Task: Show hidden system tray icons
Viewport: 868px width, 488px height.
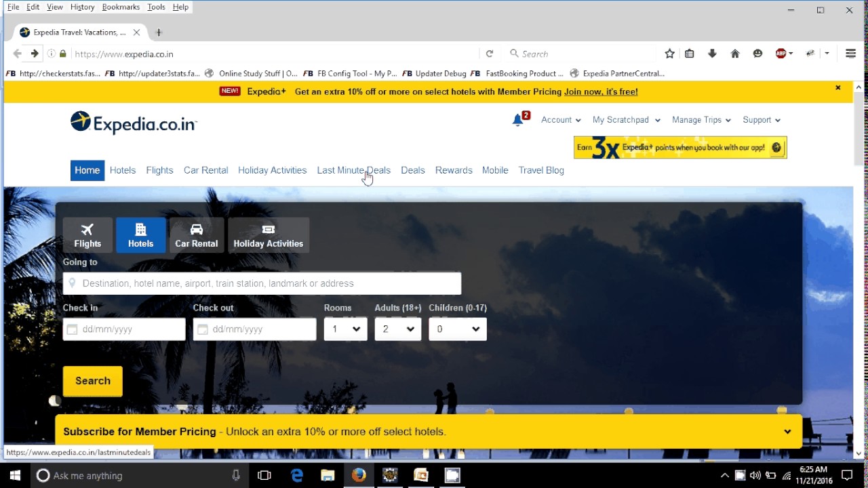Action: 724,475
